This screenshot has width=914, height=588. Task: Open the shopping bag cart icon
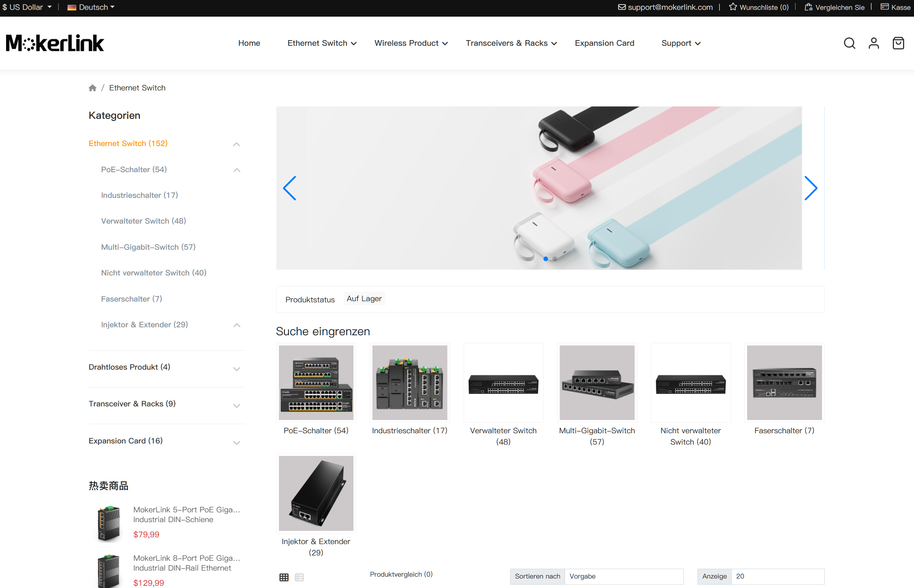[898, 43]
